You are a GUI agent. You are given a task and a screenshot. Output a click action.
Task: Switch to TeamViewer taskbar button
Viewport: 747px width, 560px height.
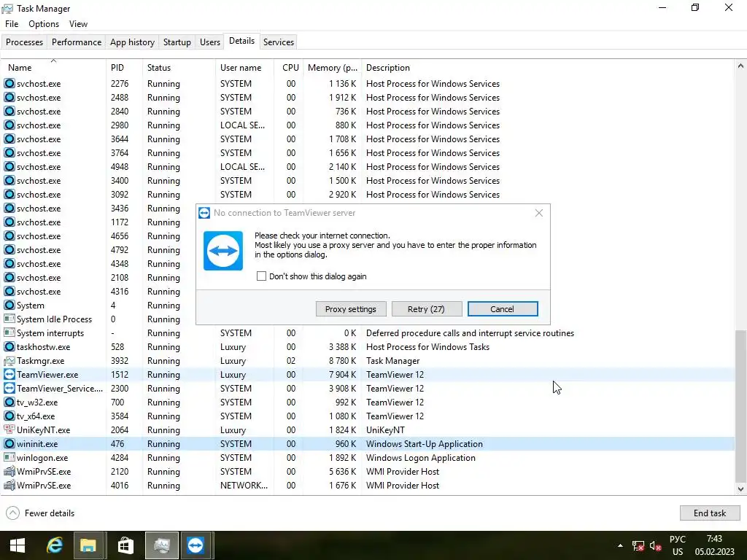point(196,545)
